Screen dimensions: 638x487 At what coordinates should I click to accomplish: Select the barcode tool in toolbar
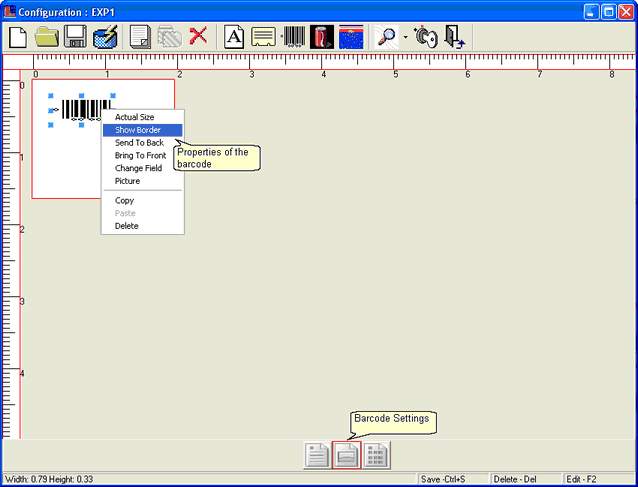tap(293, 37)
